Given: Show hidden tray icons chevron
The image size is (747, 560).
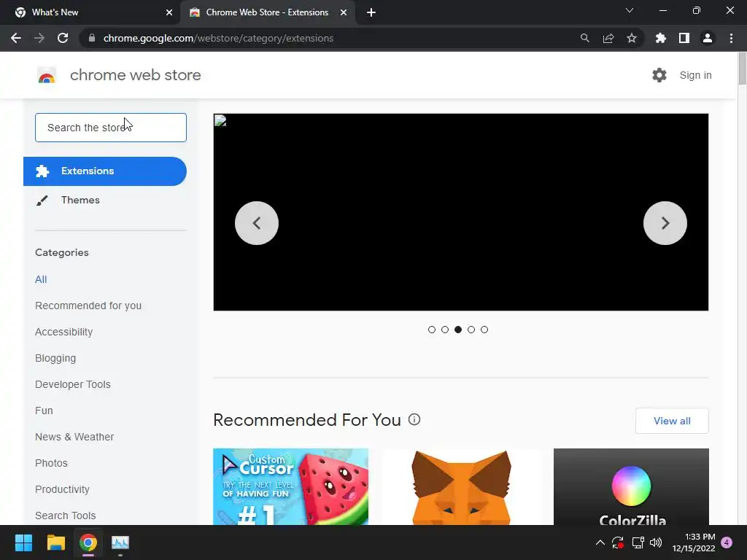Looking at the screenshot, I should 600,542.
